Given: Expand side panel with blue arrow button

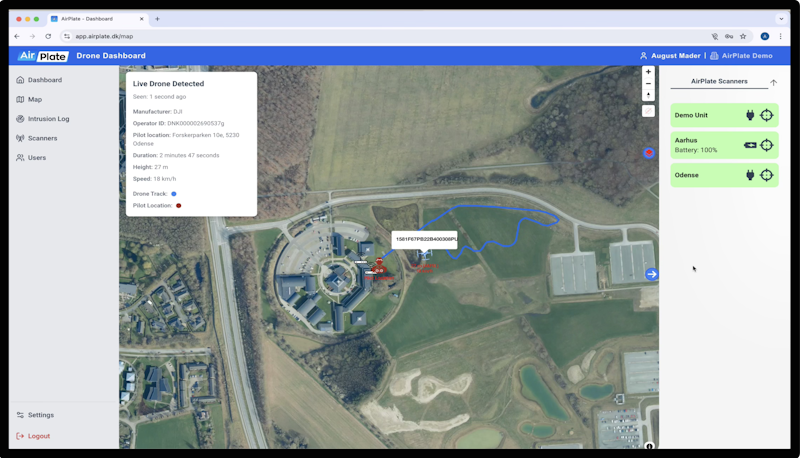Looking at the screenshot, I should tap(652, 274).
